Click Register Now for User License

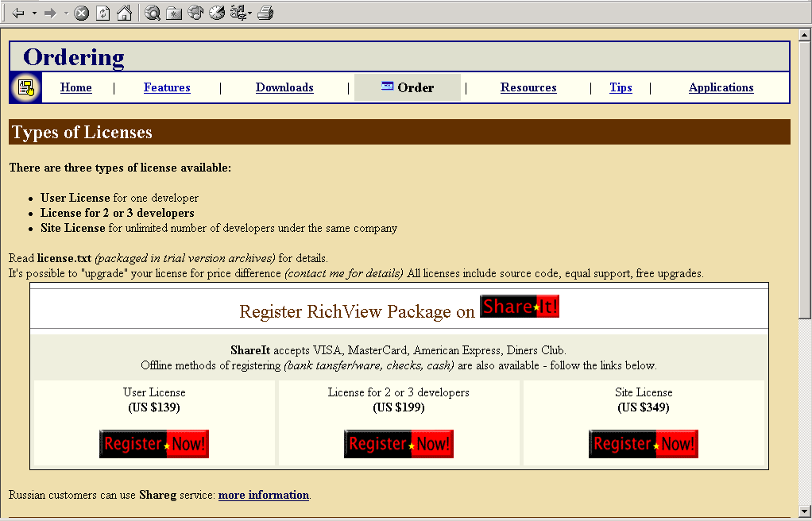[x=154, y=444]
